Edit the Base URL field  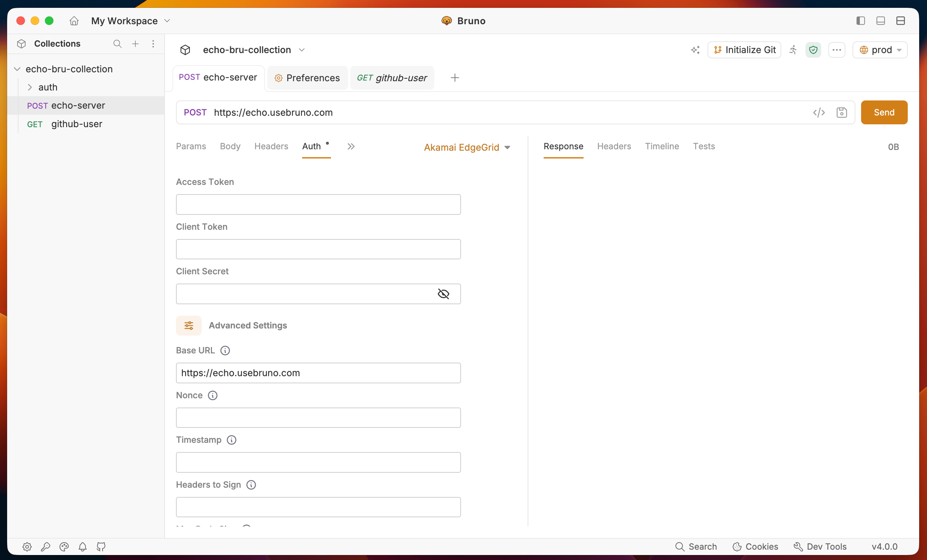pos(318,373)
